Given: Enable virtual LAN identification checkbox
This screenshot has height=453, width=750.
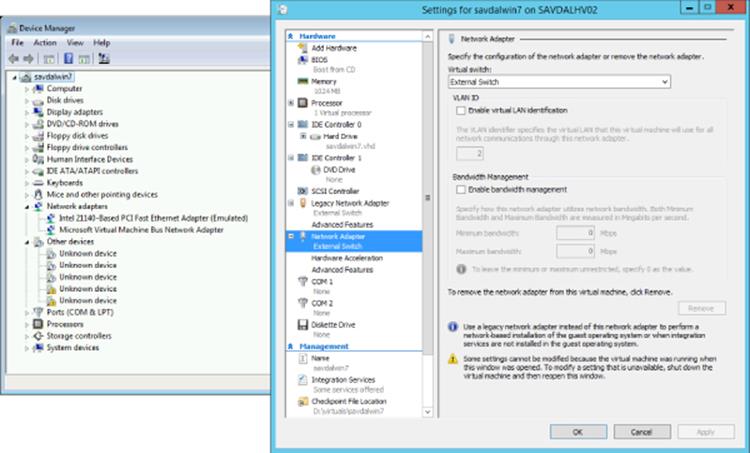Looking at the screenshot, I should [x=461, y=110].
